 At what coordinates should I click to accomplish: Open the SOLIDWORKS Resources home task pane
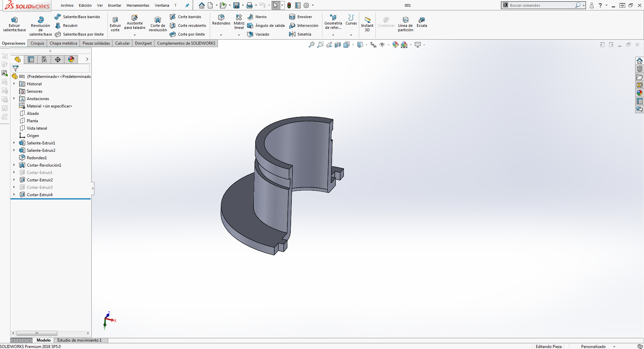[x=640, y=61]
